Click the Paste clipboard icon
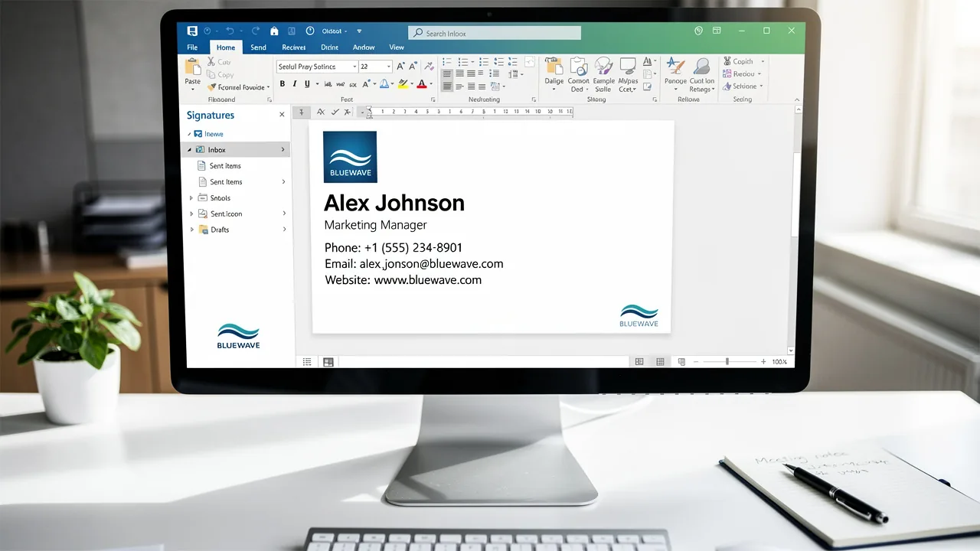 point(193,67)
